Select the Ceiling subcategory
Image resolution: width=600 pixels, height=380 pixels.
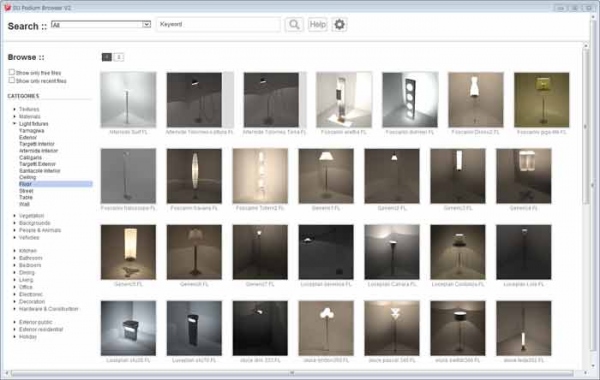(x=27, y=177)
